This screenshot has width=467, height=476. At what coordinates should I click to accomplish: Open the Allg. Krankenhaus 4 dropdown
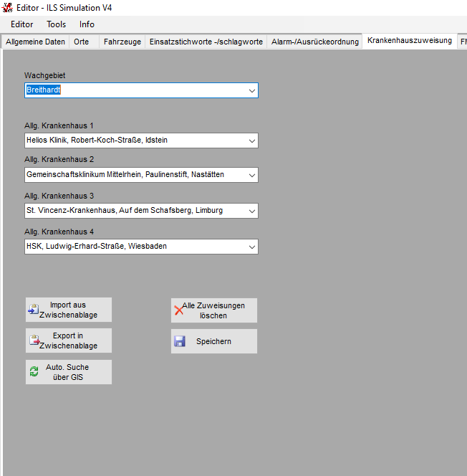click(251, 247)
